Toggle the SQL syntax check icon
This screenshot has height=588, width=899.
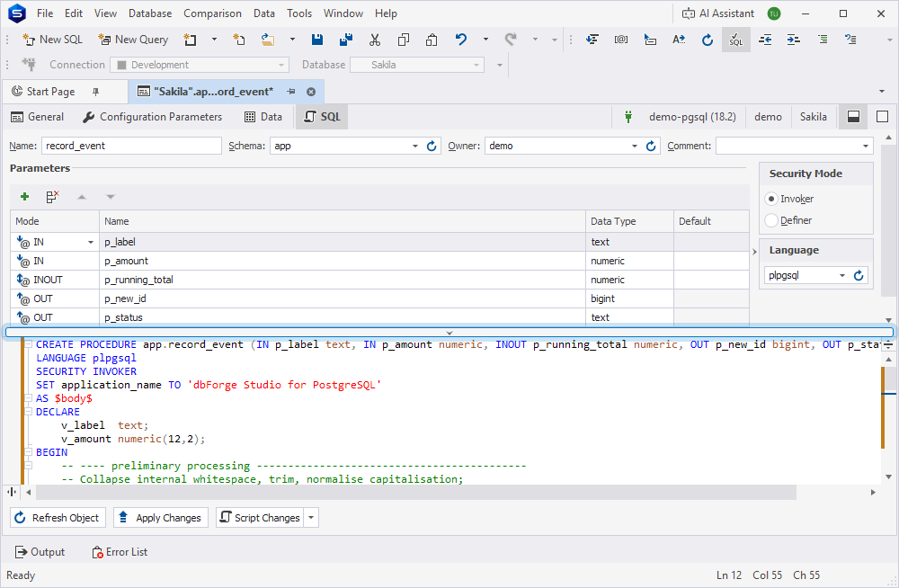point(736,39)
